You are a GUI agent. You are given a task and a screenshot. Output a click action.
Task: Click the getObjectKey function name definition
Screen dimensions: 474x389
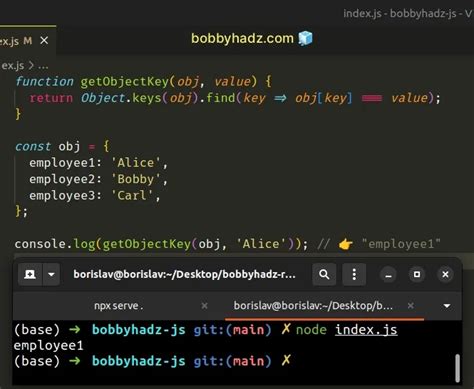125,81
